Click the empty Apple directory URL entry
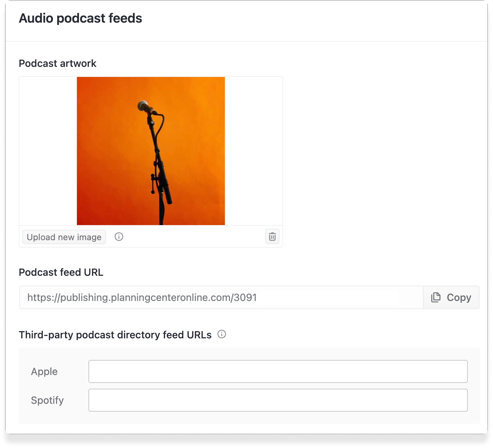Screen dimensions: 493x448 (x=277, y=371)
